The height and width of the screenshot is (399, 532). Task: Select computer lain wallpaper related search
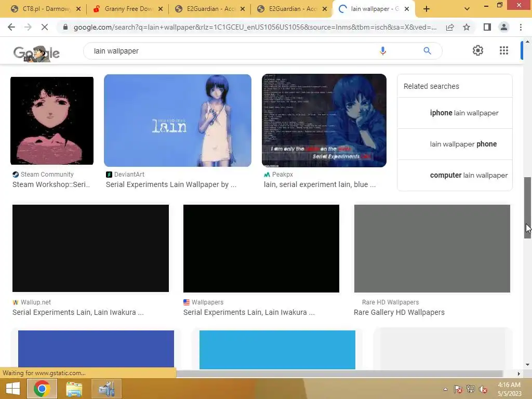point(455,176)
